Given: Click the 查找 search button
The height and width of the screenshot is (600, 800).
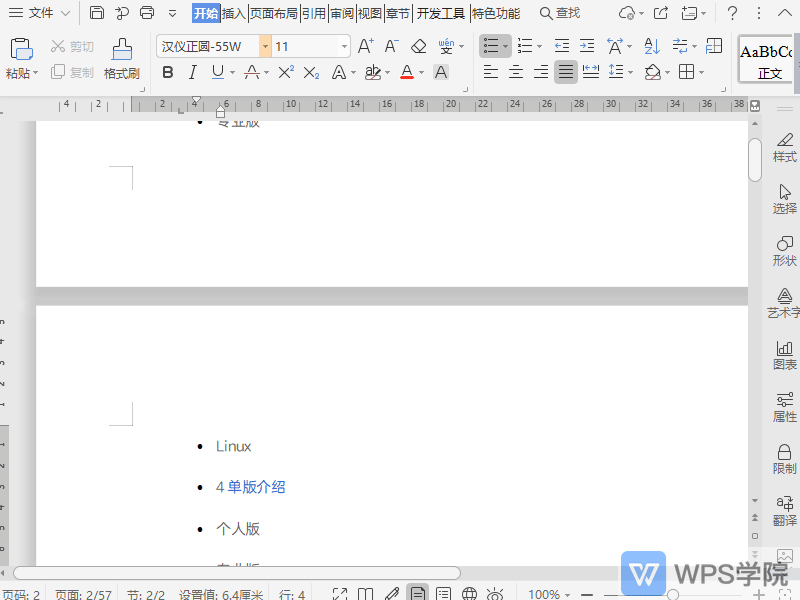Looking at the screenshot, I should pyautogui.click(x=560, y=13).
